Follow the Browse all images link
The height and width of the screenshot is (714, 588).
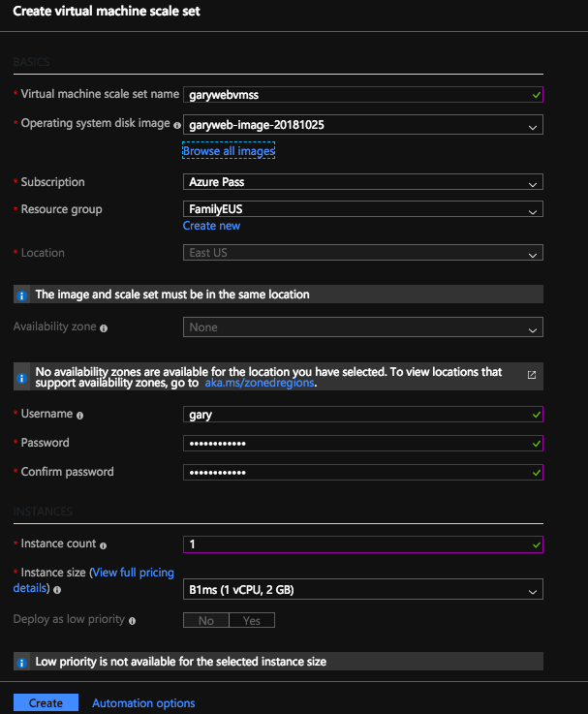tap(229, 151)
